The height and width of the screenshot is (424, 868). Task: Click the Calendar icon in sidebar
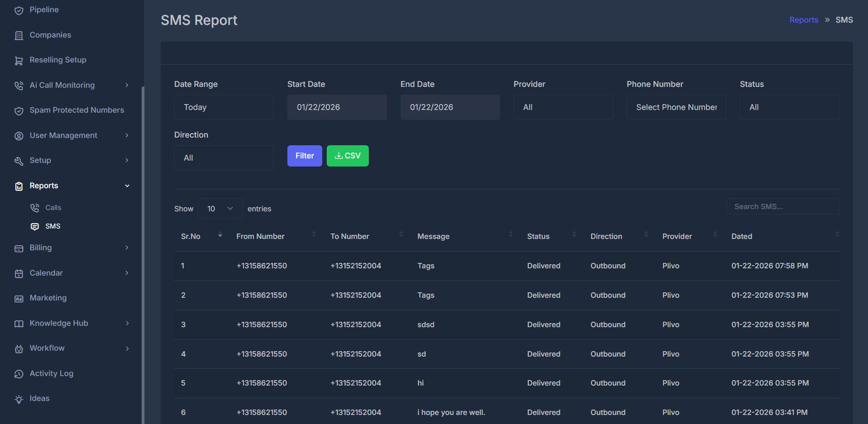click(x=19, y=273)
